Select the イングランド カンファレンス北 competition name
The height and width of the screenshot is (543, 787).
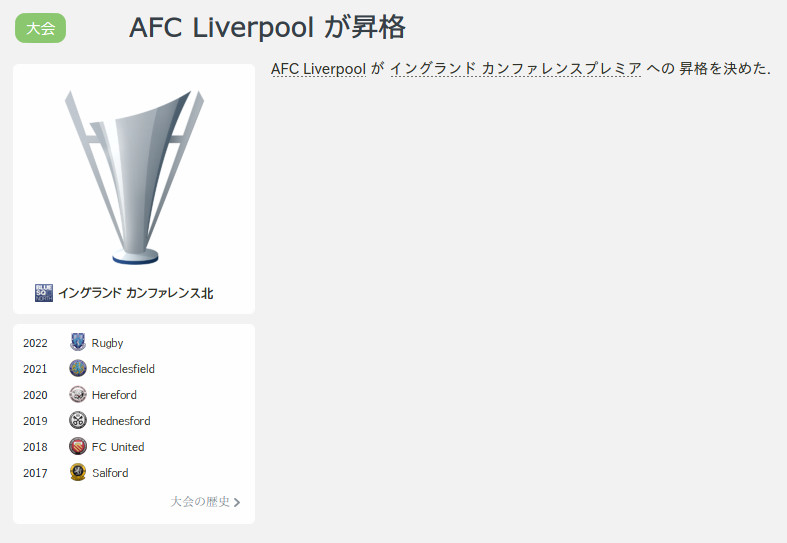(x=136, y=293)
